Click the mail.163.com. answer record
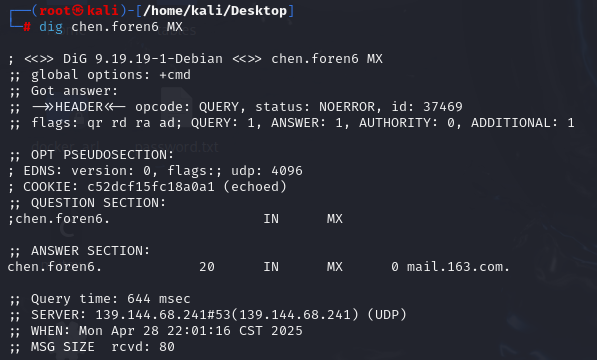 coord(458,267)
